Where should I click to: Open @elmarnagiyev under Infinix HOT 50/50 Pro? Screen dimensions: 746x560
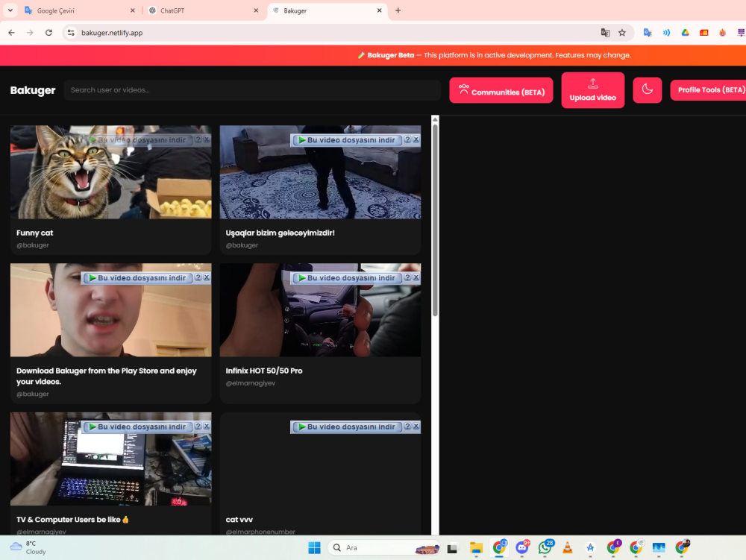(250, 383)
